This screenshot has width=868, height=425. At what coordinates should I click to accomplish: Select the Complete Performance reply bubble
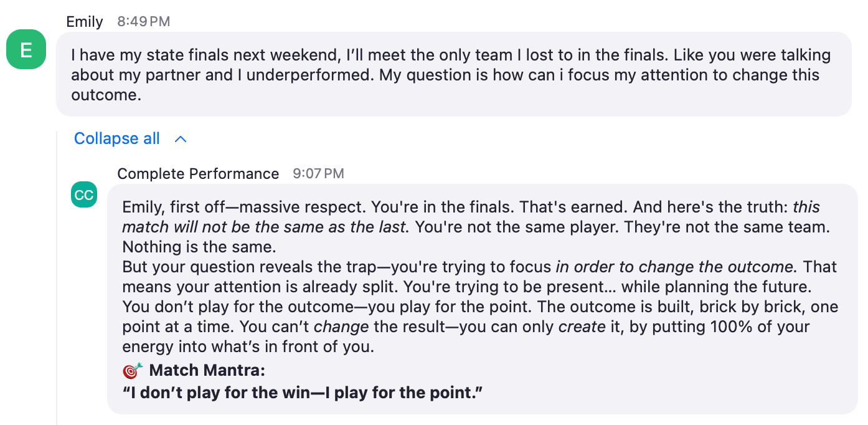point(483,299)
